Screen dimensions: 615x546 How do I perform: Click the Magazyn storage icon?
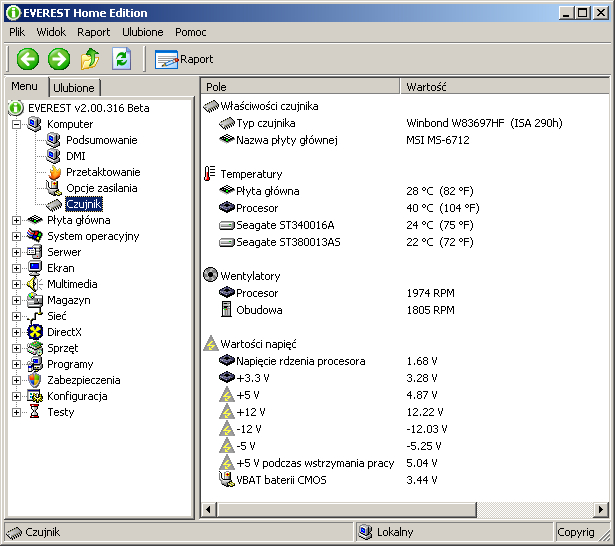[x=35, y=300]
